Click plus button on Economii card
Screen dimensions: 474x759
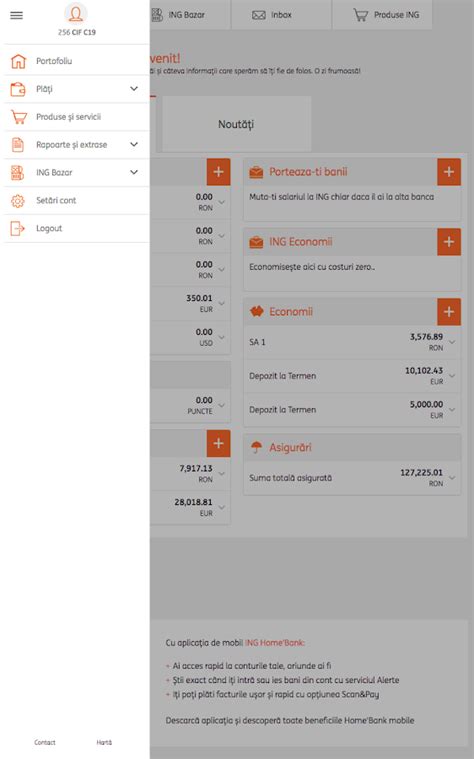(449, 312)
